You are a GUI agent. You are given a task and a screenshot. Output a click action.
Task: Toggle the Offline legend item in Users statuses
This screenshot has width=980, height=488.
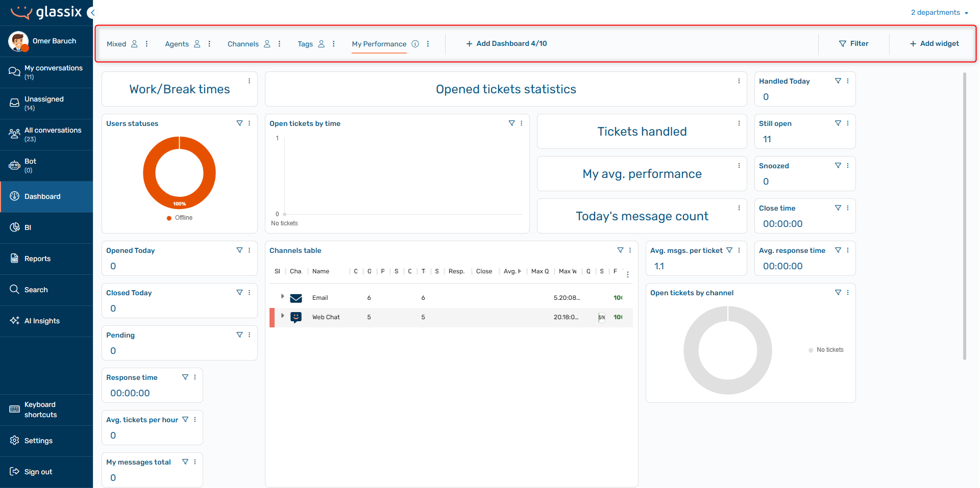(180, 218)
